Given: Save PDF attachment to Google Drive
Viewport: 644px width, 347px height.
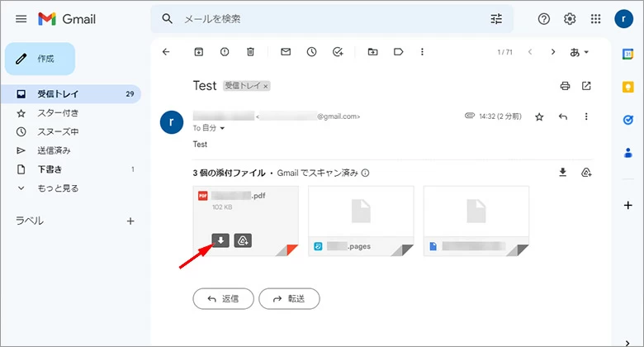Looking at the screenshot, I should pos(243,240).
